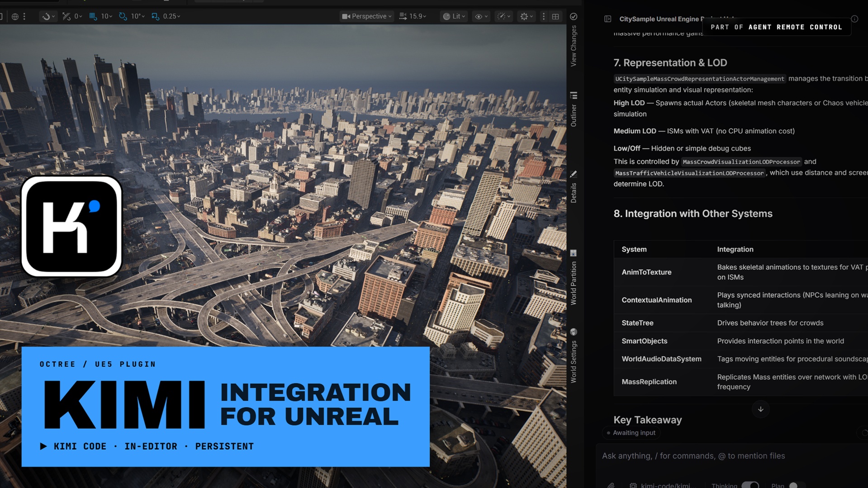Open the surface snapping value 0 dropdown
Screen dimensions: 868x488
(78, 16)
